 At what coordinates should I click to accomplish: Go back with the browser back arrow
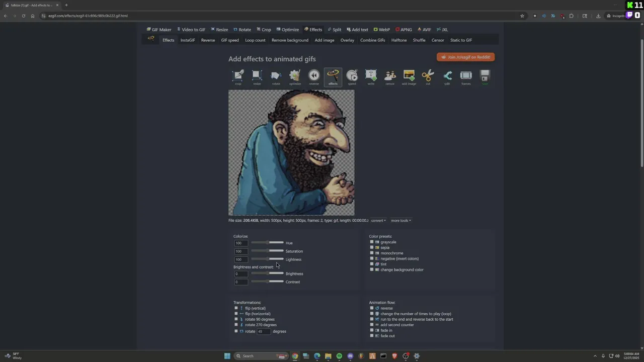coord(6,16)
